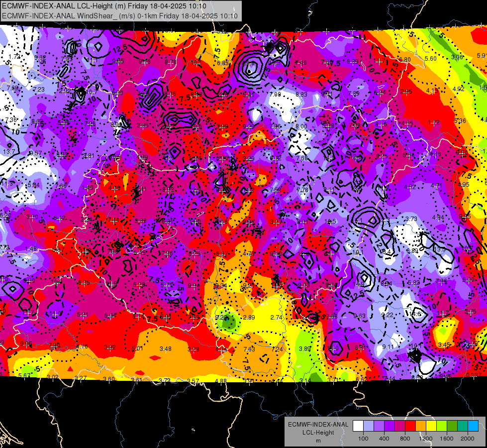Click the 14.6 wind shear value
This screenshot has height=448, width=487.
[415, 314]
